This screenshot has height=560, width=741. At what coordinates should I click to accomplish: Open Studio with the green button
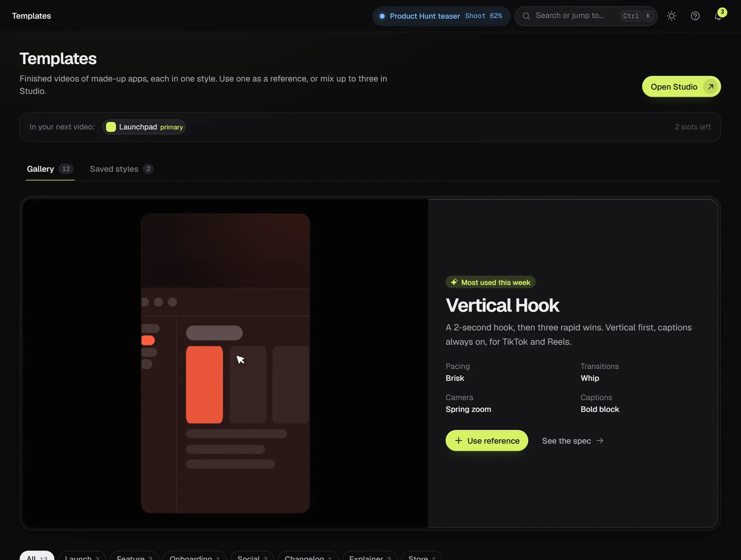tap(681, 86)
